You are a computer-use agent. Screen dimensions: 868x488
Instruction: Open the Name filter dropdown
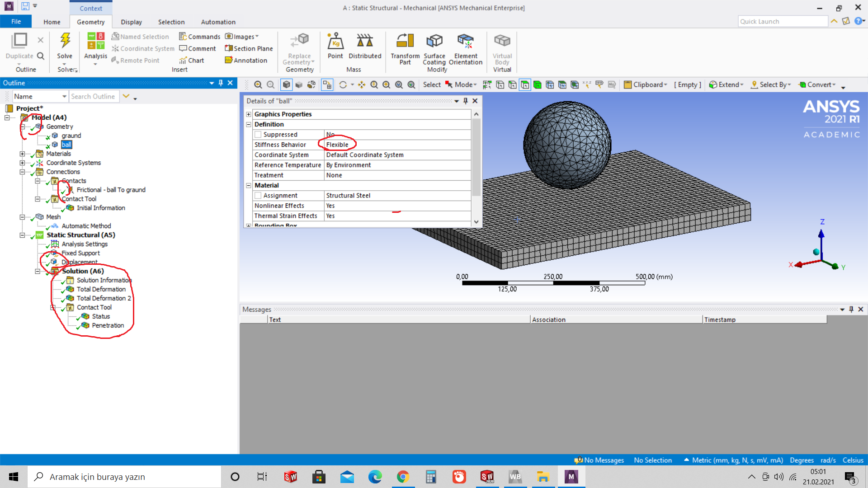click(x=64, y=96)
